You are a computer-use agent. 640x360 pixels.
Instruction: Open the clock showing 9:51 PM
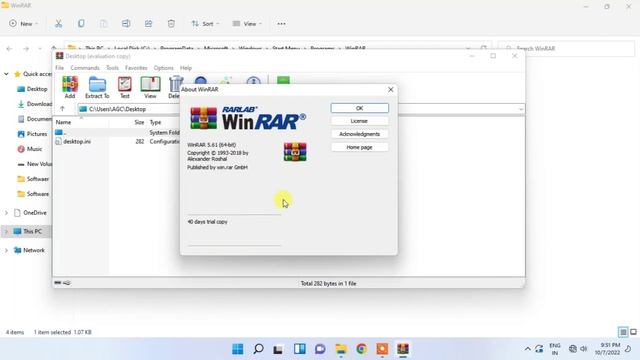point(607,349)
